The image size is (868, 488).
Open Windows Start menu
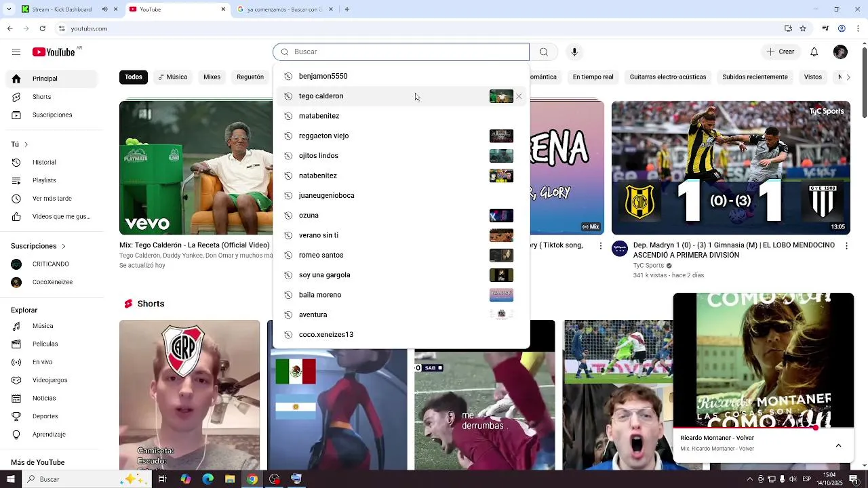tap(10, 479)
